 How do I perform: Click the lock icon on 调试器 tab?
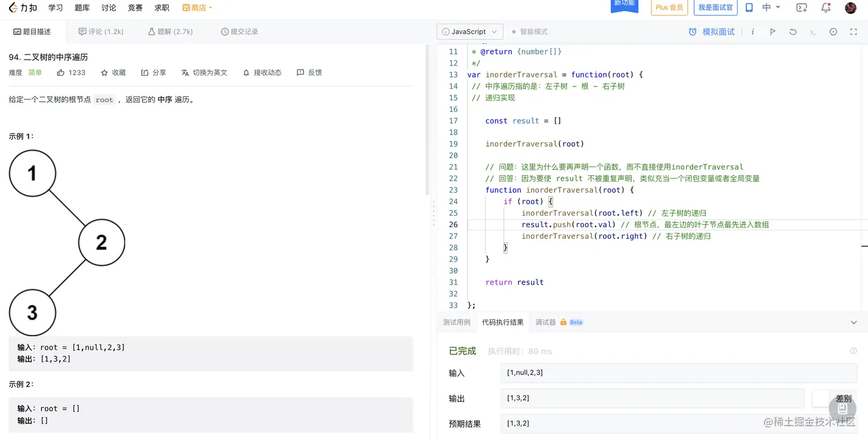[x=563, y=322]
